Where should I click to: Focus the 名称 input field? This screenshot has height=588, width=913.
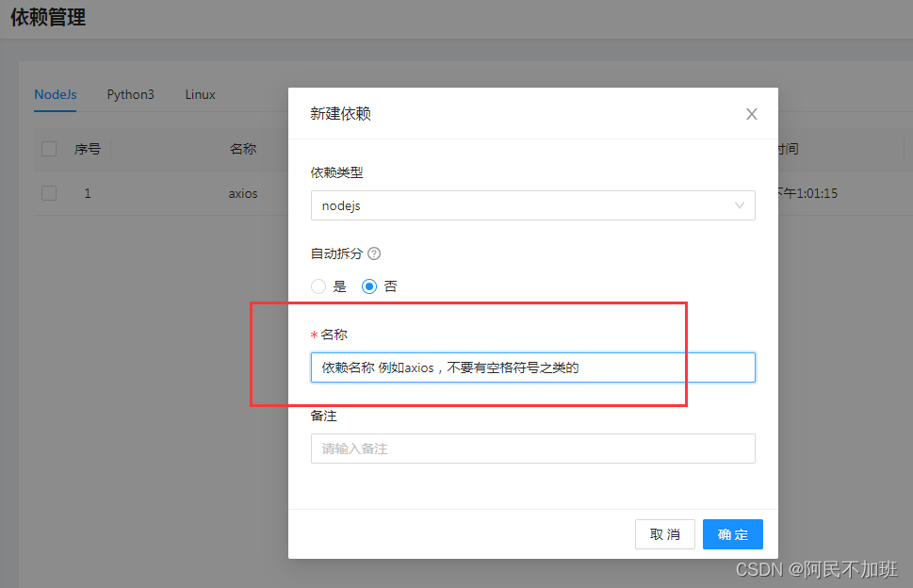pos(532,367)
